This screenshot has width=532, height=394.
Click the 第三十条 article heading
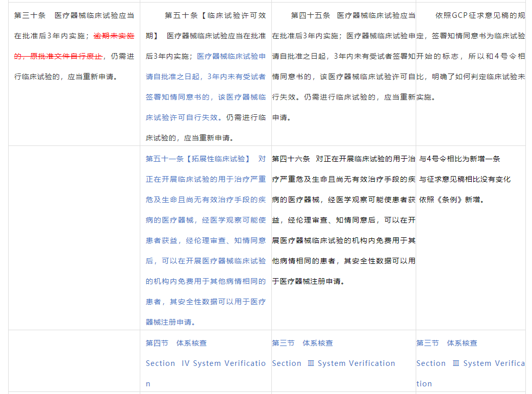(30, 16)
